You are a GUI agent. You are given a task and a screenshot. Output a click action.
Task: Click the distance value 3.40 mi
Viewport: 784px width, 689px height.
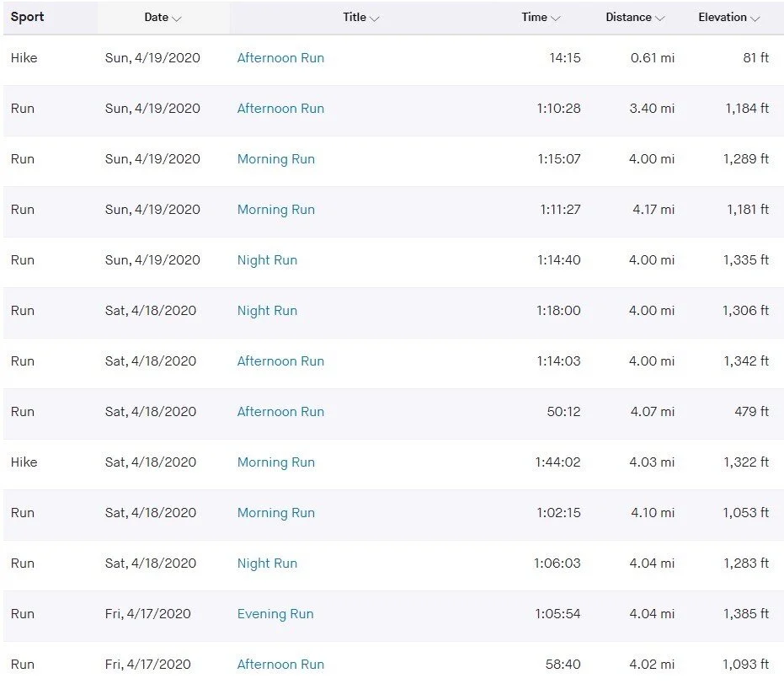652,109
